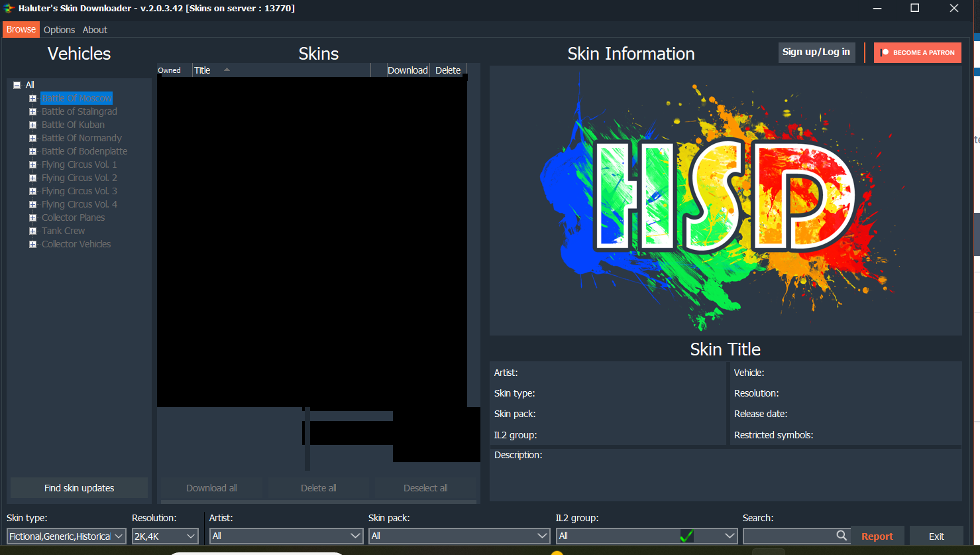Click the green checkmark in IL2 group
The image size is (980, 555).
686,536
